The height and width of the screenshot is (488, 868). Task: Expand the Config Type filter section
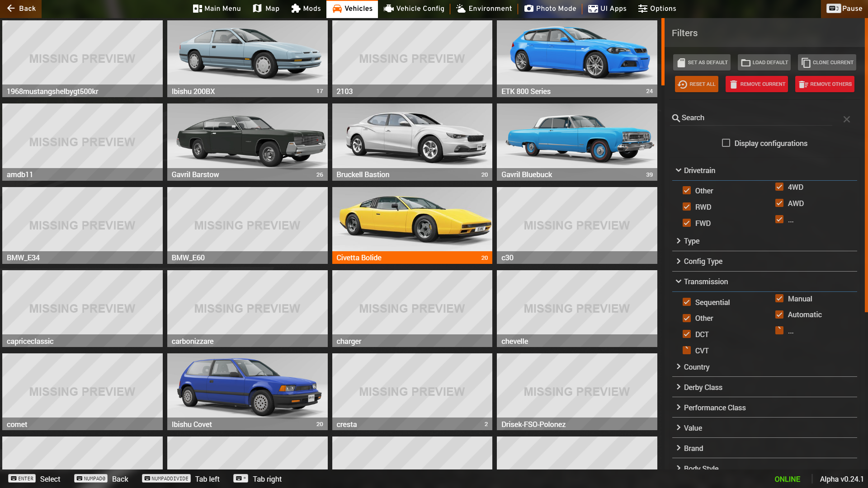point(764,261)
